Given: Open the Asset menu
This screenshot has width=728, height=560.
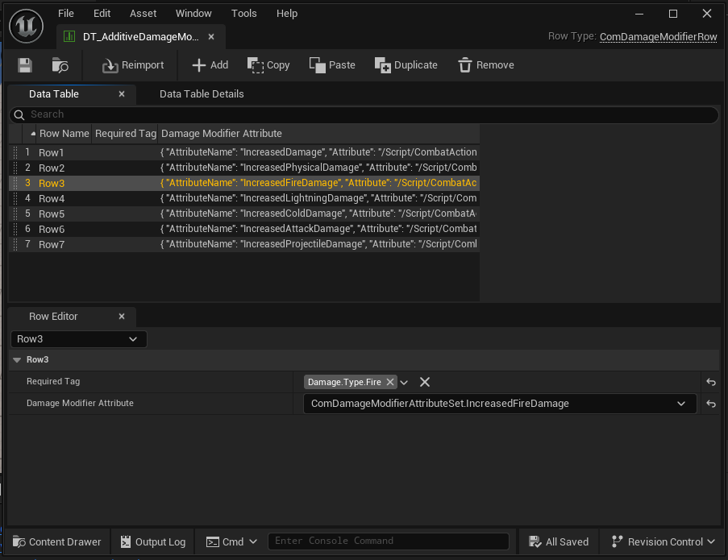Looking at the screenshot, I should (x=143, y=14).
